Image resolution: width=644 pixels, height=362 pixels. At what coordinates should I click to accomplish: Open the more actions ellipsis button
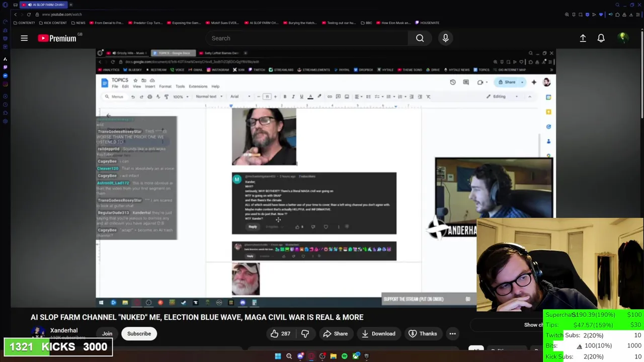coord(452,334)
